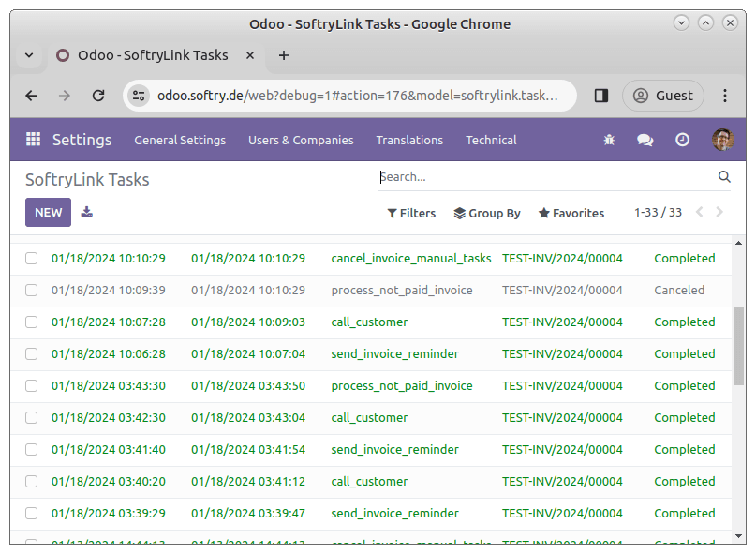Image resolution: width=756 pixels, height=554 pixels.
Task: Toggle the Chrome side panel icon
Action: 601,96
